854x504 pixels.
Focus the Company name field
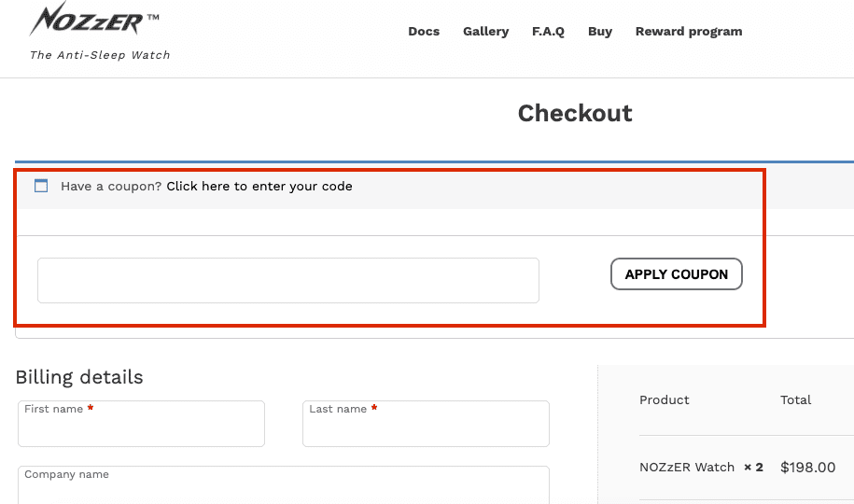(x=283, y=485)
